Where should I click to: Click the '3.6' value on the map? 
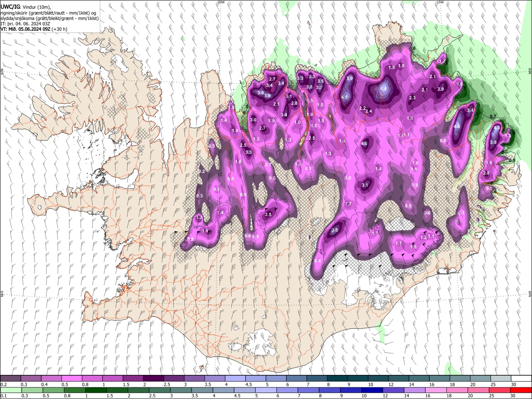click(309, 87)
